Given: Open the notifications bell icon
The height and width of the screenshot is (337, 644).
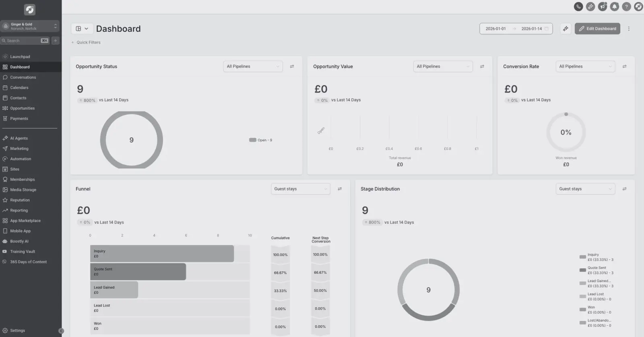Looking at the screenshot, I should point(614,6).
